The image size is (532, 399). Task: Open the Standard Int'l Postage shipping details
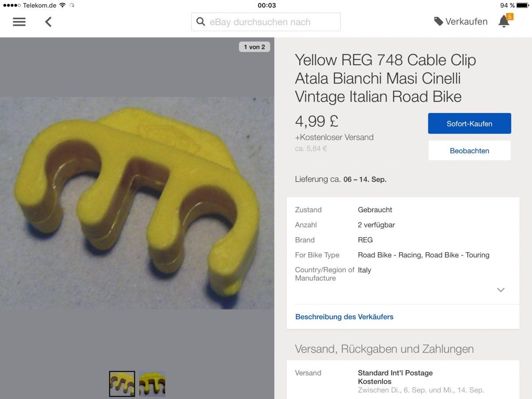coord(395,373)
